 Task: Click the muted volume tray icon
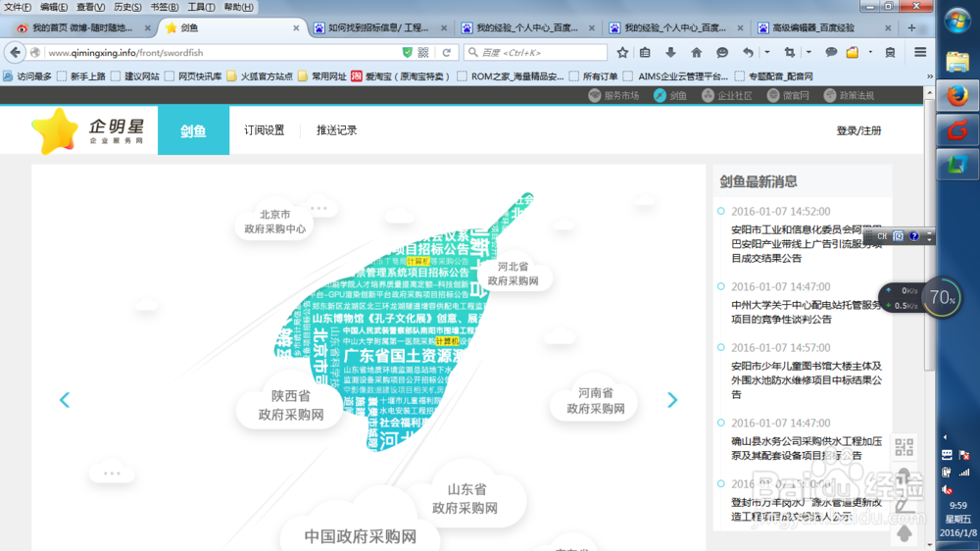[x=948, y=489]
